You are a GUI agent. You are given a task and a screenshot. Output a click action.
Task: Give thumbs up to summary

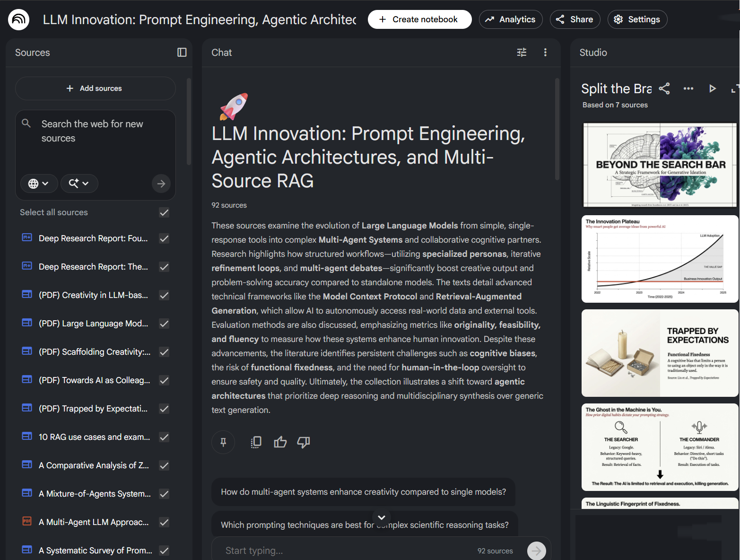pyautogui.click(x=280, y=442)
